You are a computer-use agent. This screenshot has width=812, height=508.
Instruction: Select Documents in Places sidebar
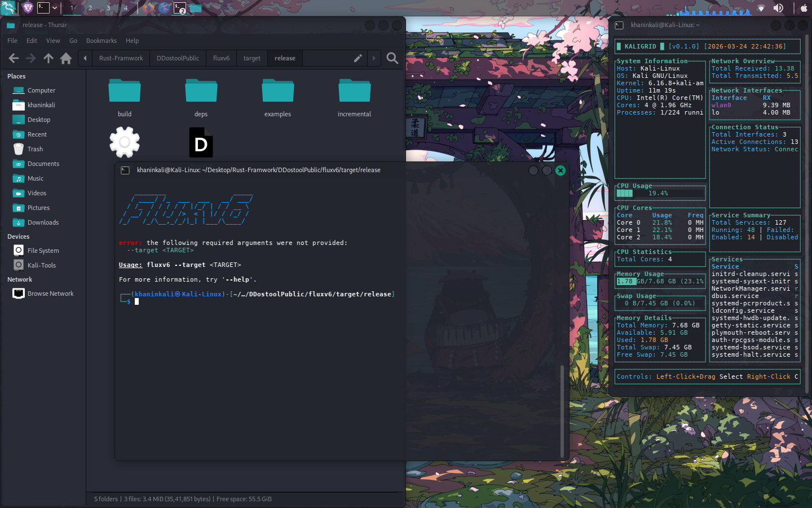[43, 164]
